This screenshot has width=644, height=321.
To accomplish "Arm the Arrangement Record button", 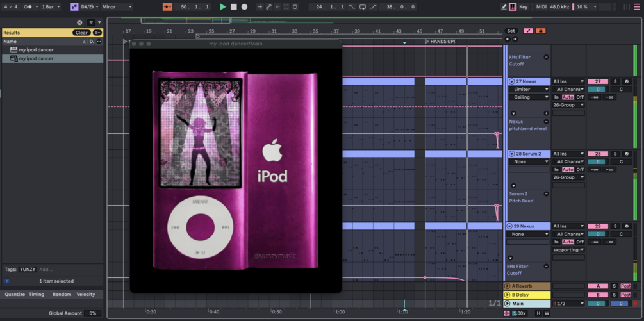I will click(244, 7).
